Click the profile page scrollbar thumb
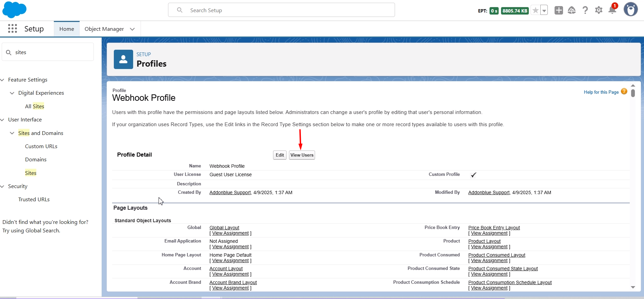This screenshot has height=299, width=644. click(x=633, y=93)
